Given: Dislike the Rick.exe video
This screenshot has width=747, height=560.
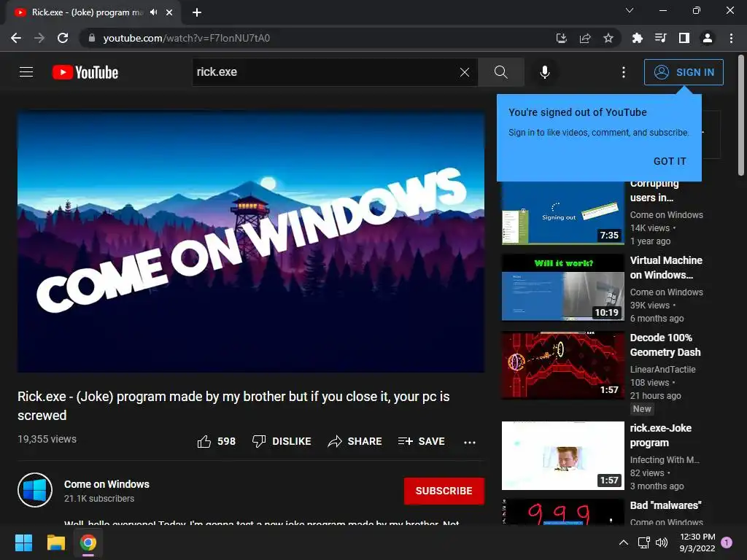Looking at the screenshot, I should [x=282, y=441].
